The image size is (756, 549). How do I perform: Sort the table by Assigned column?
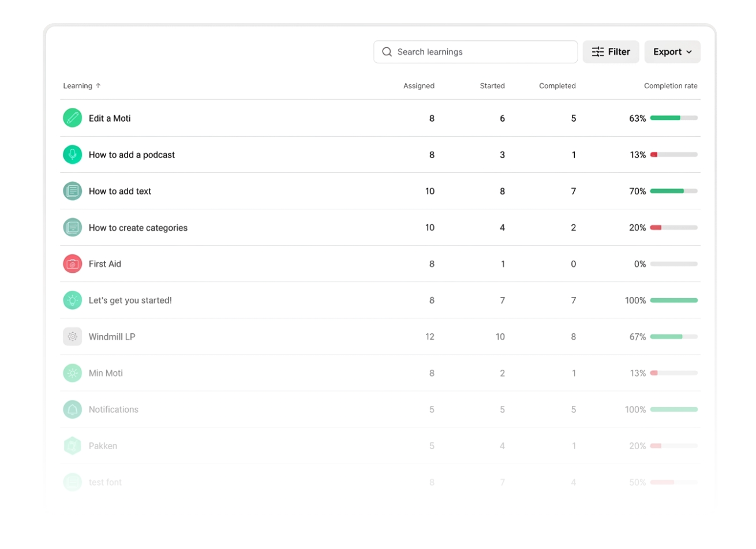[419, 86]
